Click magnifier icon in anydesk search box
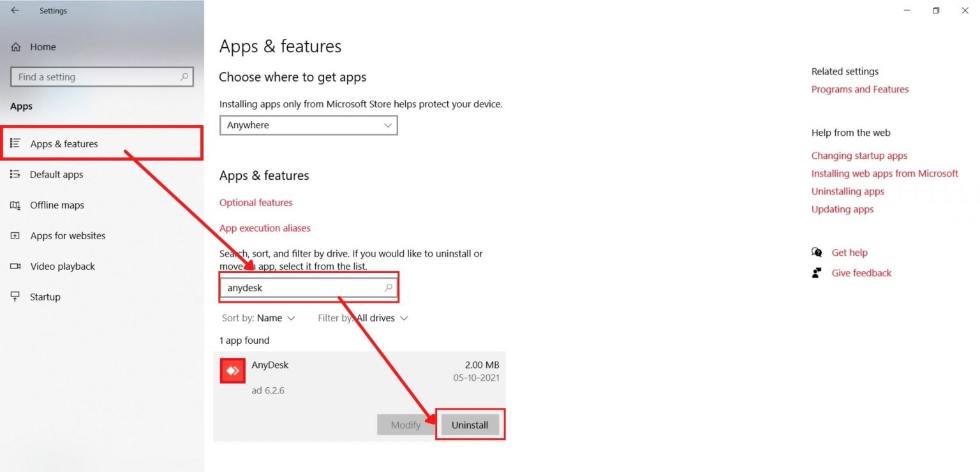The height and width of the screenshot is (472, 980). tap(388, 288)
